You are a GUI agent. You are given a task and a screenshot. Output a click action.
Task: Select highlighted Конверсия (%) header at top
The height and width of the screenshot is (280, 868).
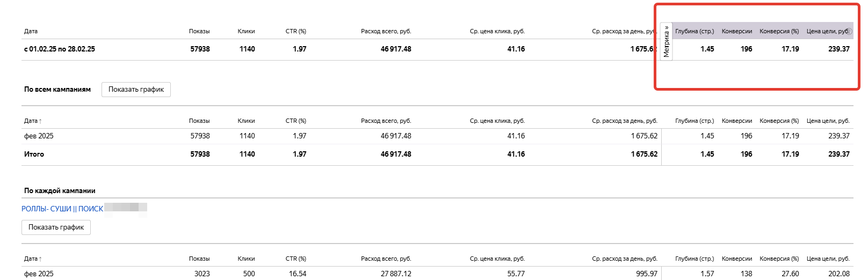pos(779,31)
